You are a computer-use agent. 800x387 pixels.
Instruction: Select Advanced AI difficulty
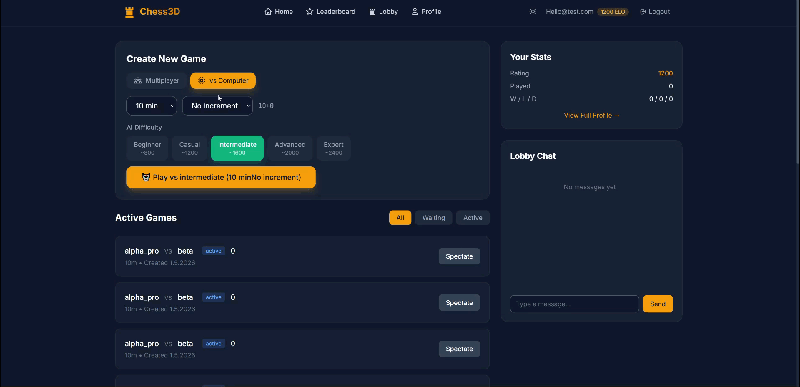tap(290, 148)
